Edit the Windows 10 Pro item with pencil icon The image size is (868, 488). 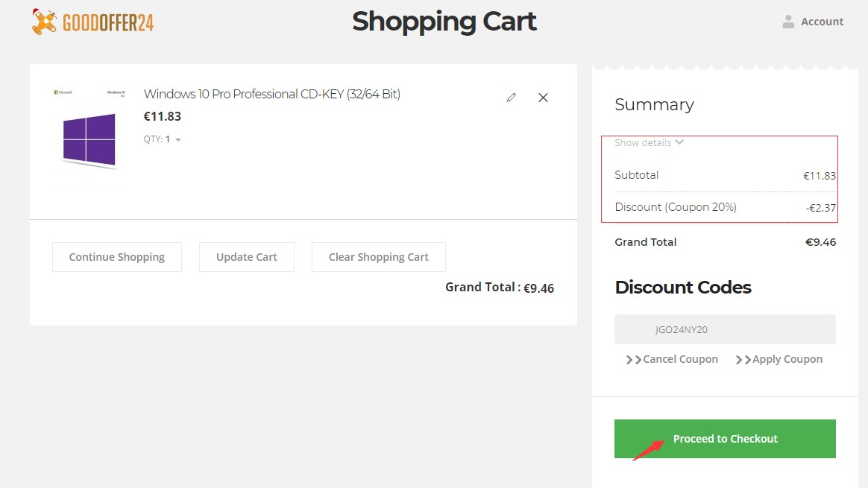pos(511,98)
